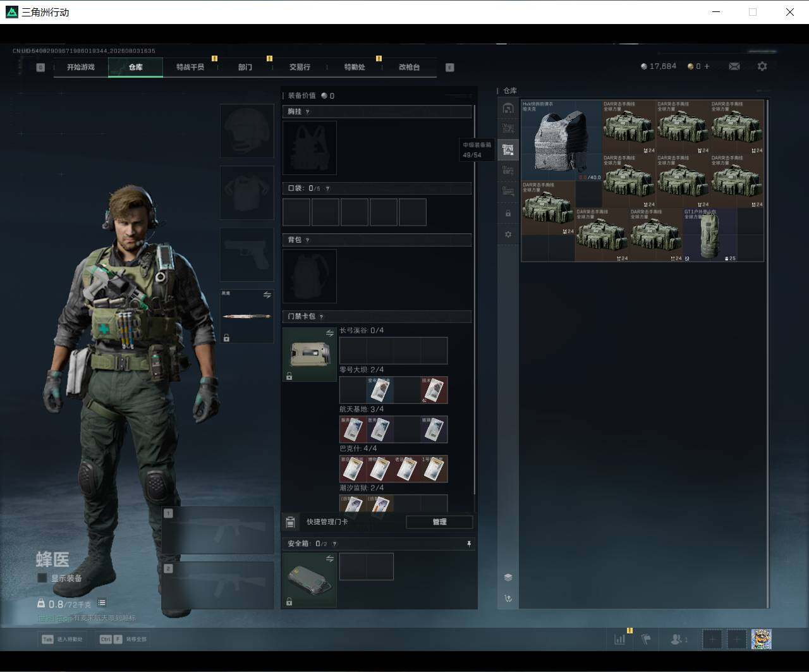
Task: Click the first squad invite plus slot
Action: tap(712, 639)
